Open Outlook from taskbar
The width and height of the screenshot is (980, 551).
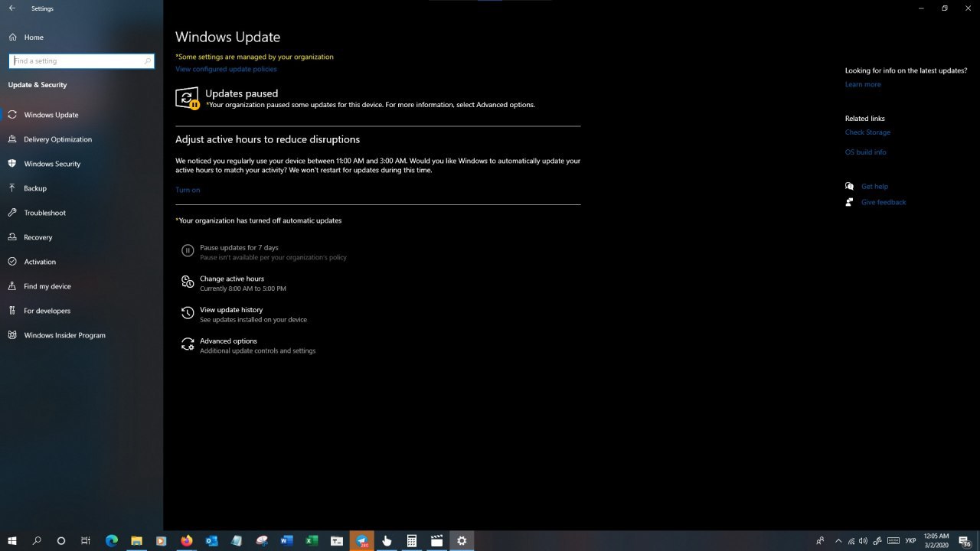click(x=211, y=540)
